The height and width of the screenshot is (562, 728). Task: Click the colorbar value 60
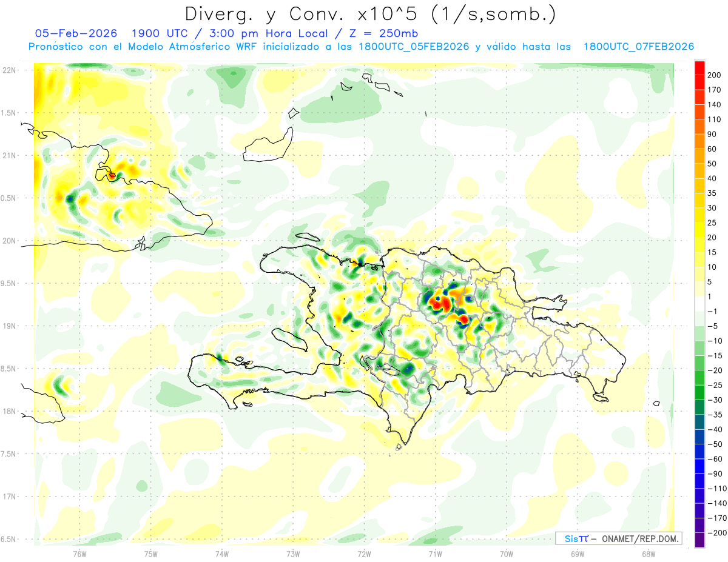click(712, 149)
